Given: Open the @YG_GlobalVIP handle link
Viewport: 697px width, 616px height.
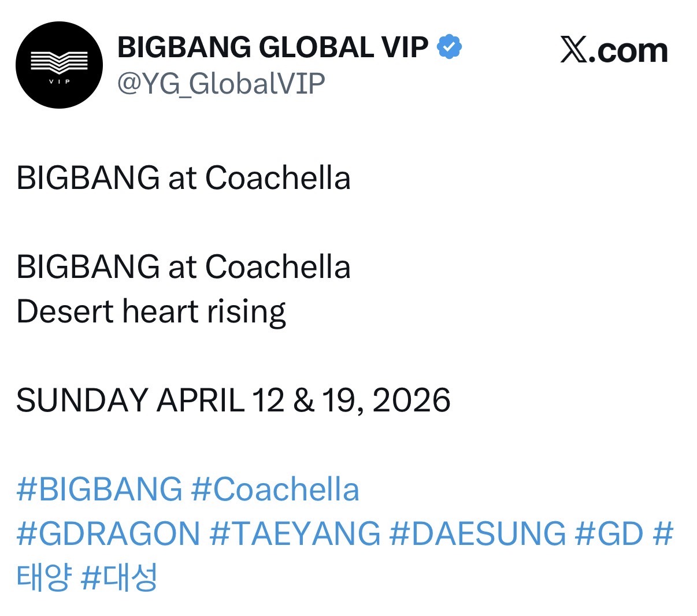Looking at the screenshot, I should click(221, 84).
